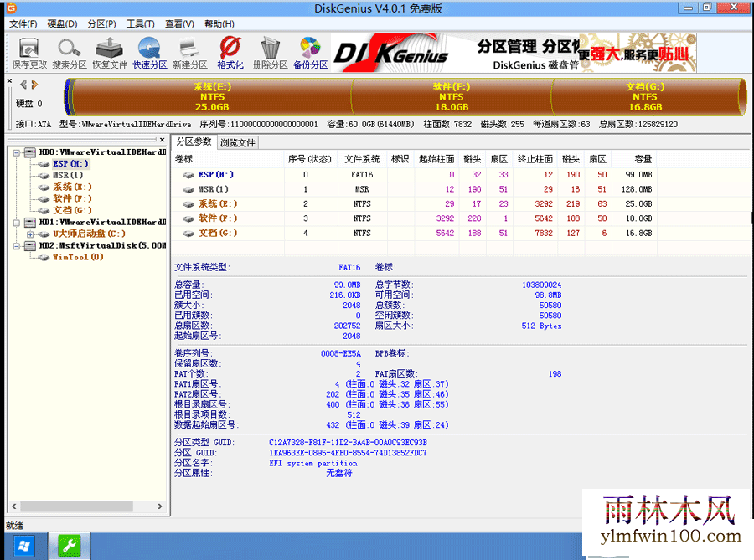Click the 文件系统 column header
This screenshot has width=754, height=560.
[362, 159]
